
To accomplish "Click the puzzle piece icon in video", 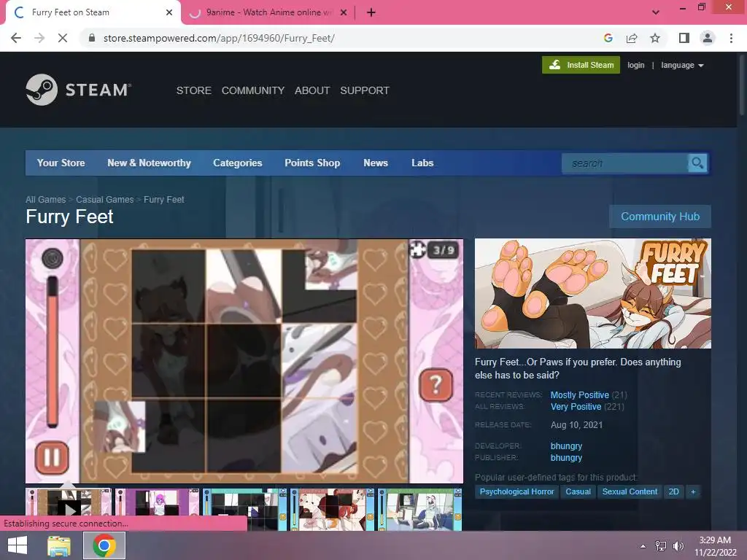I will 418,249.
